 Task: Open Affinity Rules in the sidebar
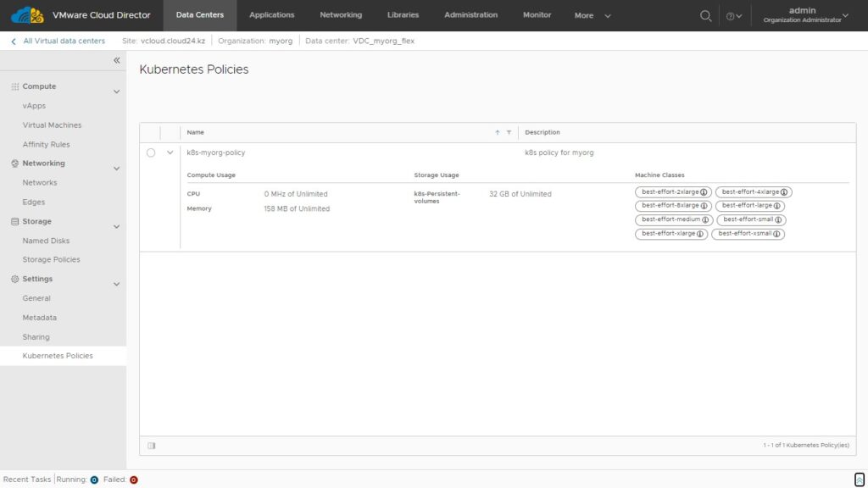click(x=47, y=145)
